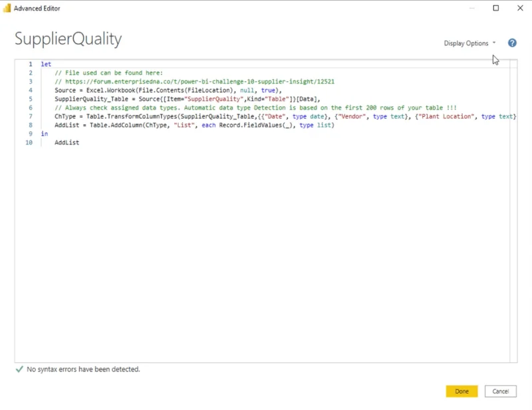Click the "SupplierQuality" string literal on line 5

214,99
